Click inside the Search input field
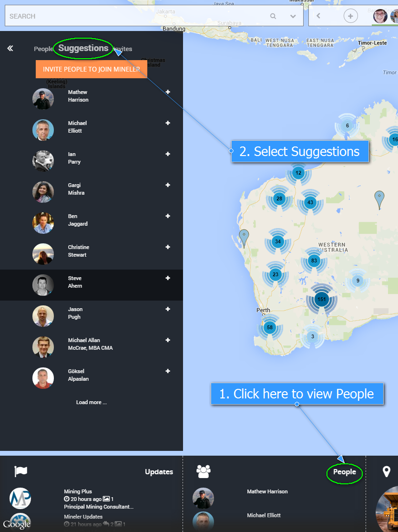 click(133, 16)
